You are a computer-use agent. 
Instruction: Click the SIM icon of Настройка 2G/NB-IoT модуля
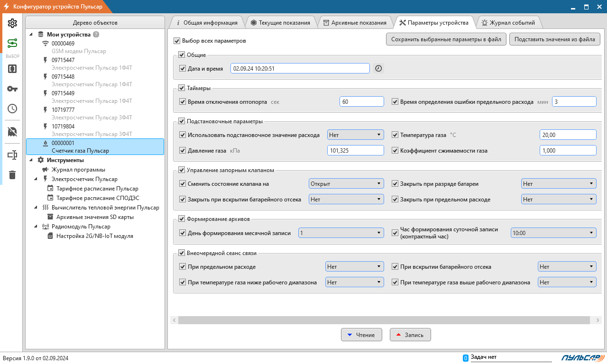[50, 236]
